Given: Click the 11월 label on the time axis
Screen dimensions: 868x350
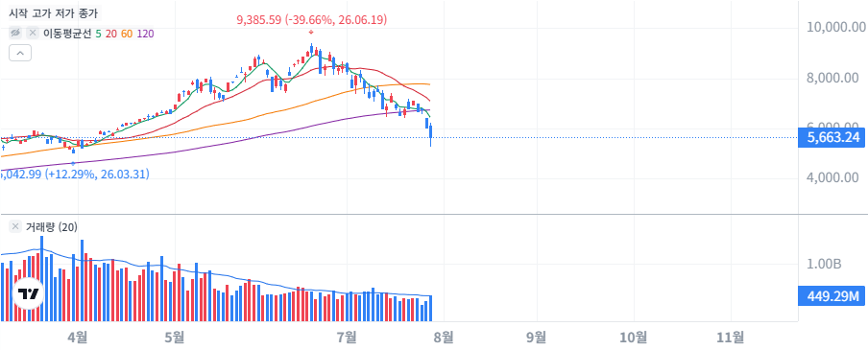Looking at the screenshot, I should click(732, 336).
